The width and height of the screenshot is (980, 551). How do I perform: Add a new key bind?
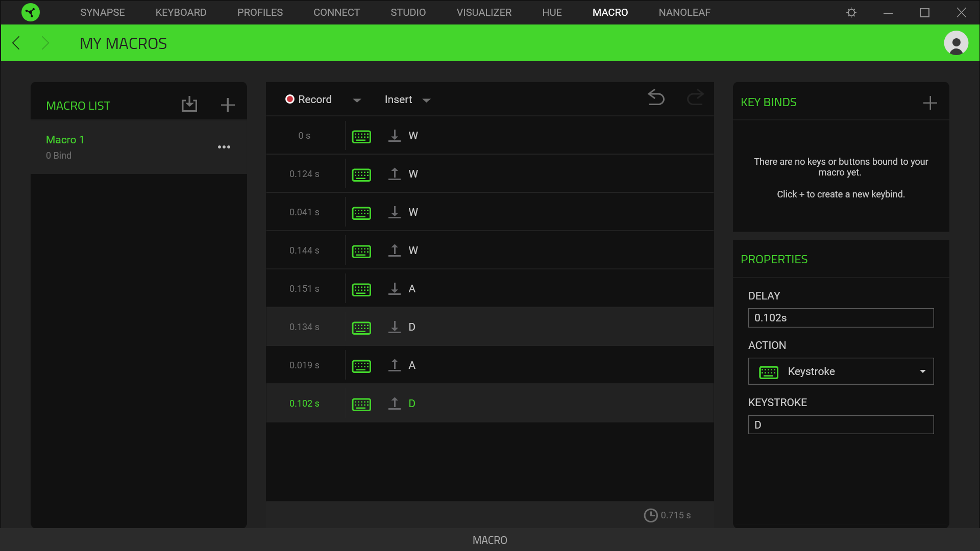[930, 103]
